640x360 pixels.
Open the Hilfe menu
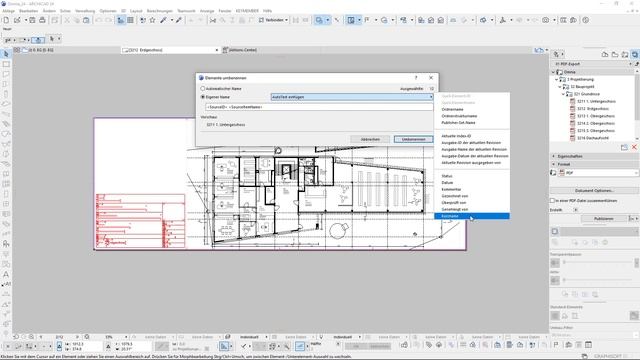tap(267, 11)
